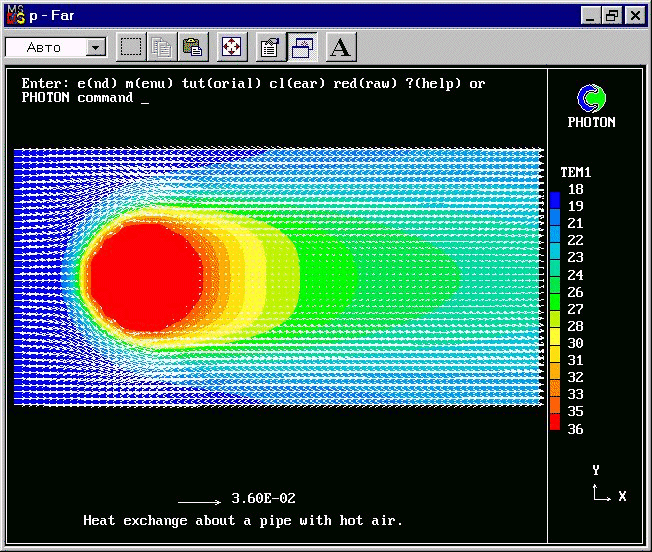Click the legend value 35
Screen dimensions: 652x552
pos(575,411)
